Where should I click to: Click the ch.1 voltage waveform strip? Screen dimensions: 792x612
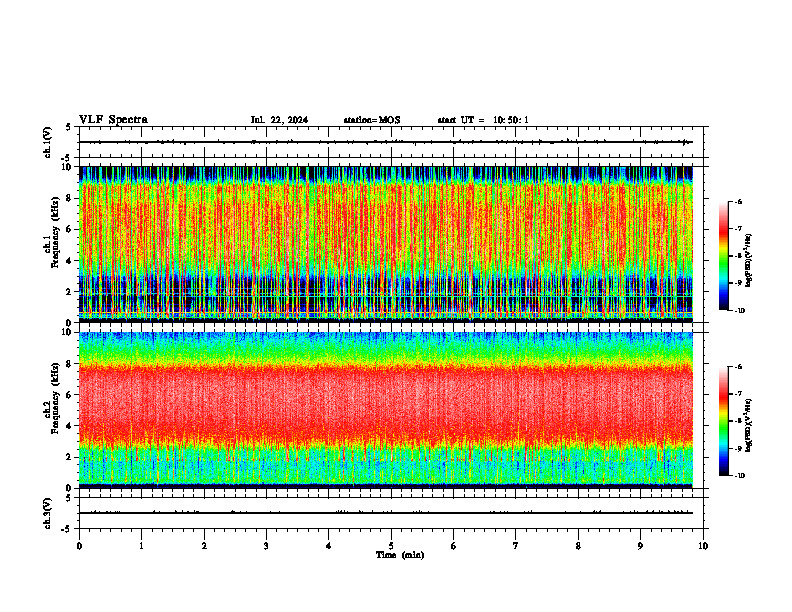pyautogui.click(x=391, y=142)
